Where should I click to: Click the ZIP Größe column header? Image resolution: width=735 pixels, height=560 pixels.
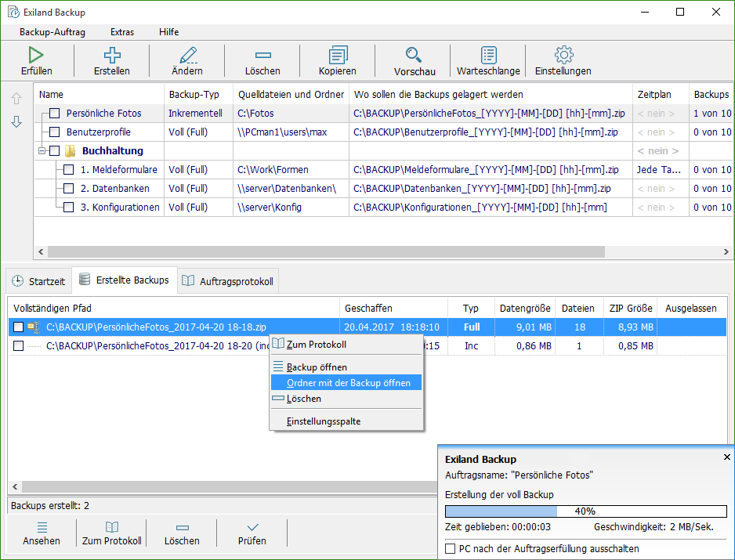(630, 308)
